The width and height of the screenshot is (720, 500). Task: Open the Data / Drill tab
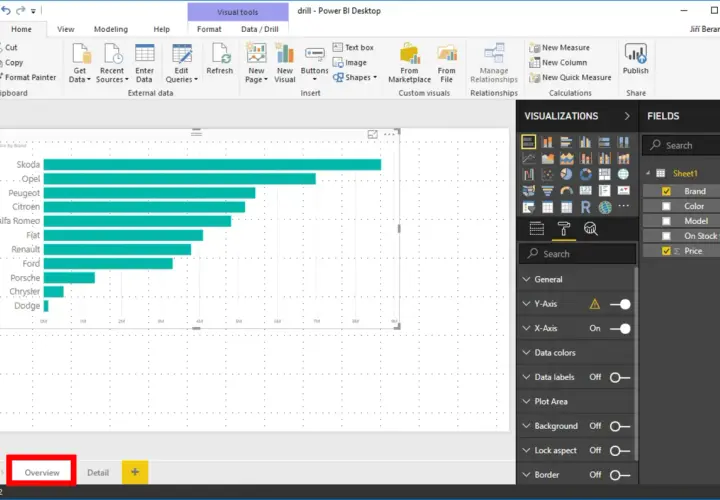tap(259, 29)
